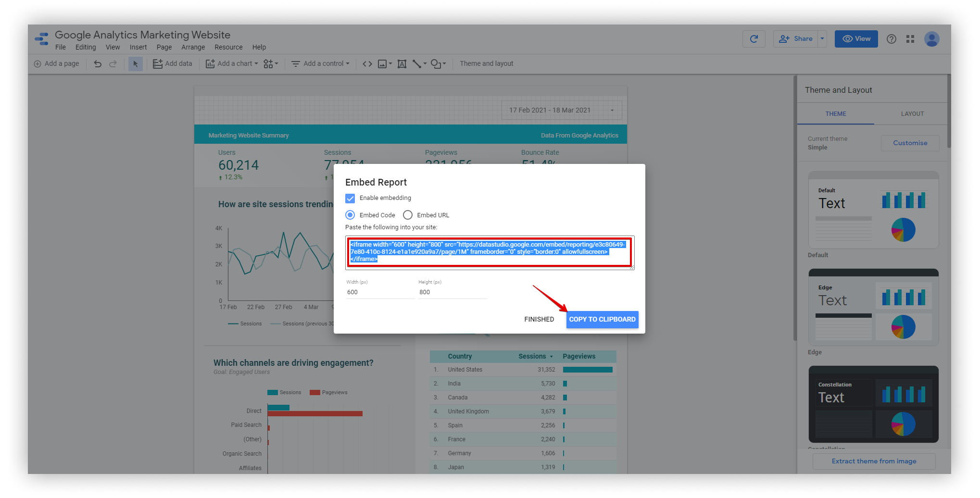Click the refresh data icon

point(754,39)
